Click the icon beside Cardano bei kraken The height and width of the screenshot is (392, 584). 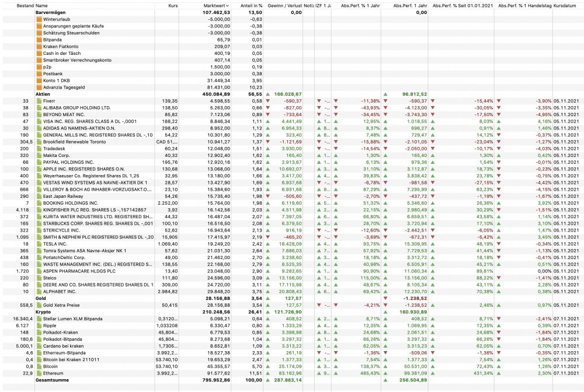click(x=39, y=346)
